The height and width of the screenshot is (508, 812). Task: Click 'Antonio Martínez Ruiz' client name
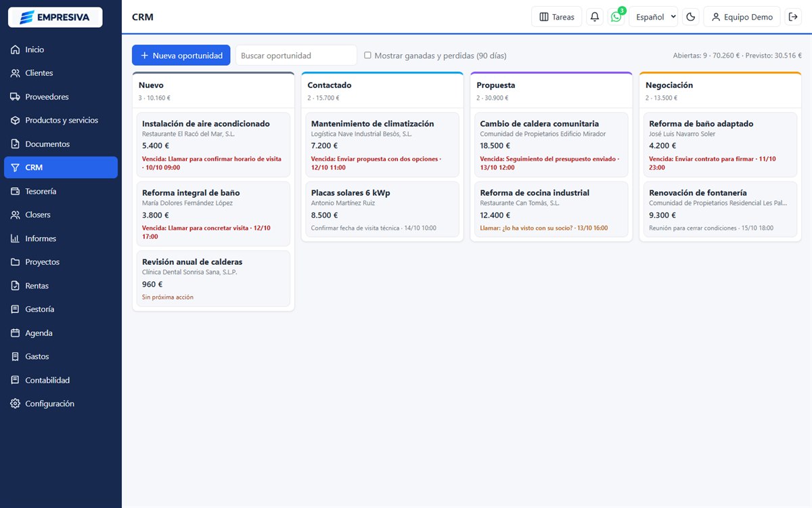pos(342,203)
